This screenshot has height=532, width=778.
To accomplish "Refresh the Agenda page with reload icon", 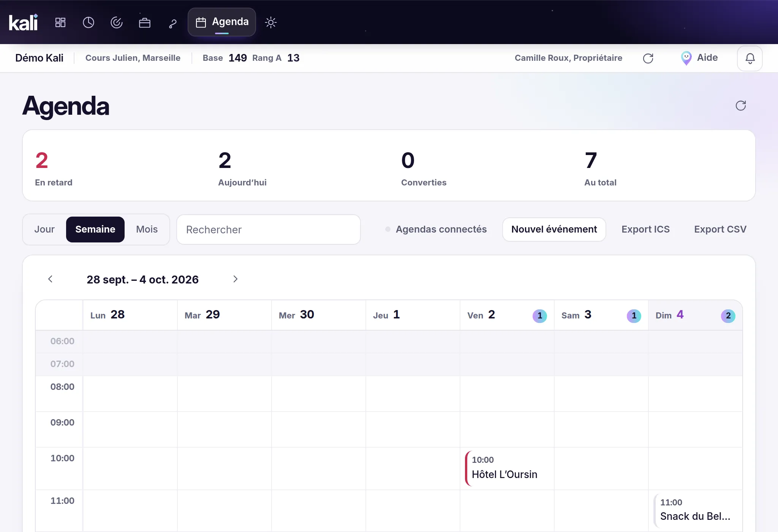I will click(x=741, y=106).
